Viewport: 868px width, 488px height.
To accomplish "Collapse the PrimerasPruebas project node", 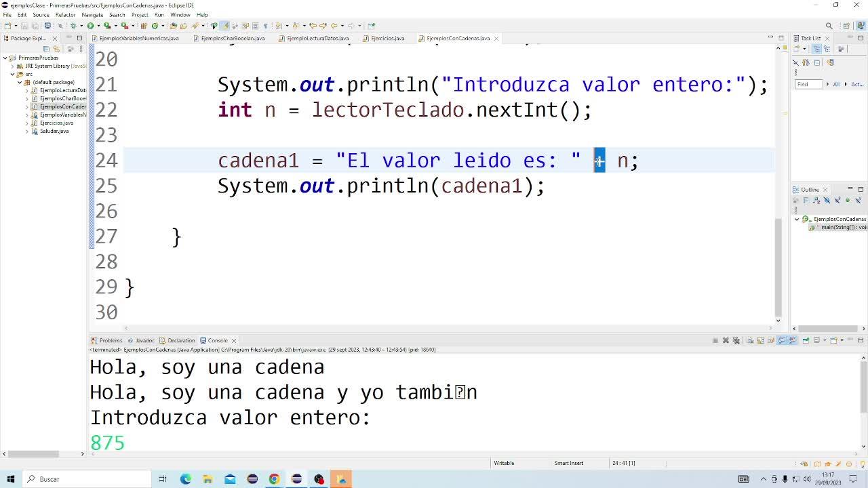I will pos(5,58).
